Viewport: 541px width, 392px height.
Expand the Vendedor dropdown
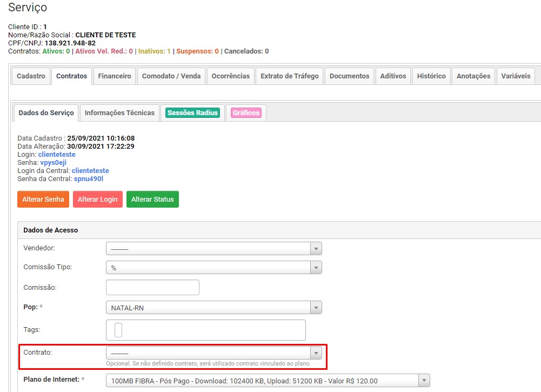tap(213, 249)
